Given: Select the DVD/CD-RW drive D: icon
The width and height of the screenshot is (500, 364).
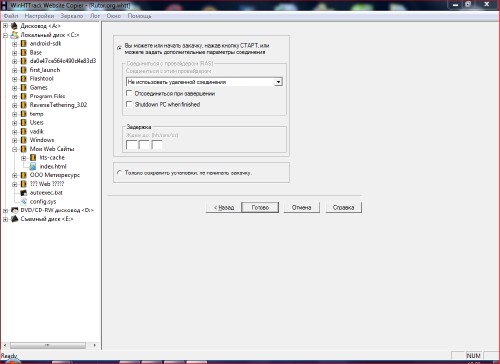Looking at the screenshot, I should click(15, 210).
